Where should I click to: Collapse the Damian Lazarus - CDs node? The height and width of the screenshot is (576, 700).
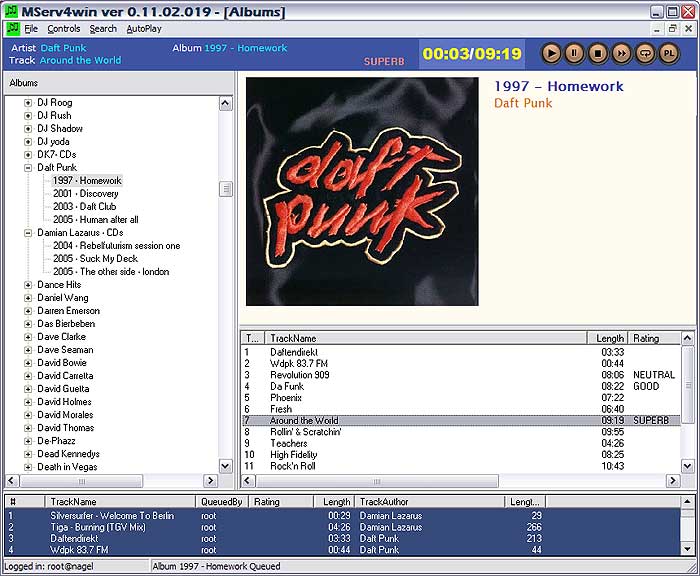tap(28, 233)
